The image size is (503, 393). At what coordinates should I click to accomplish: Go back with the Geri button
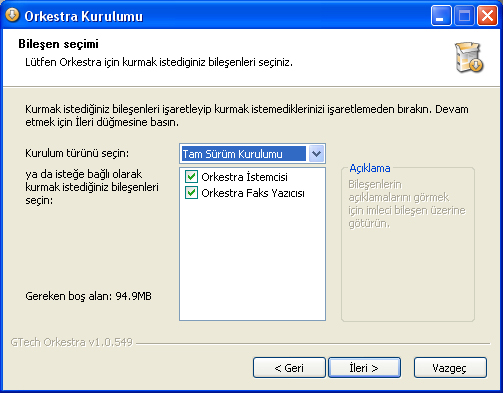click(x=289, y=368)
